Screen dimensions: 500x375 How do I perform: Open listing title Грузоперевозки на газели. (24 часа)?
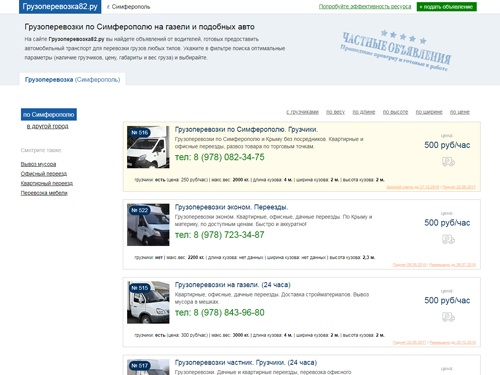[233, 285]
